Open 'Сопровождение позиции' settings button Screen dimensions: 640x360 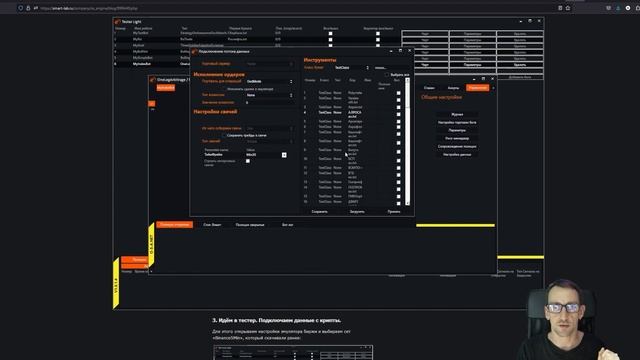(x=457, y=147)
